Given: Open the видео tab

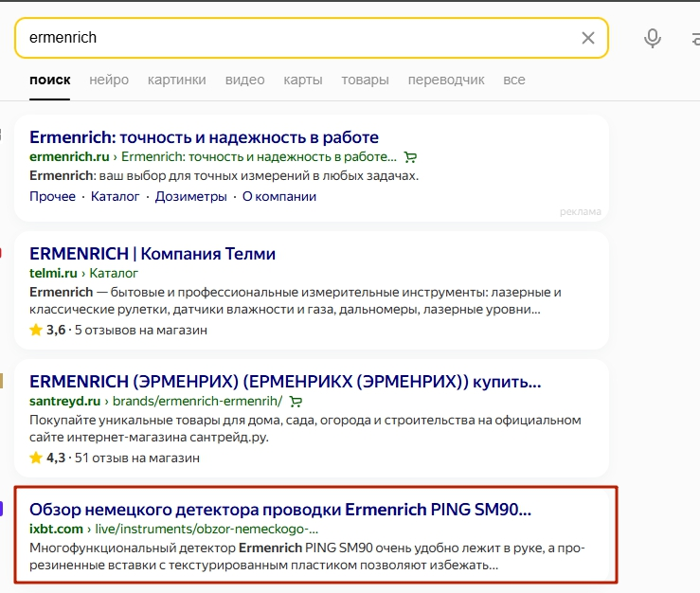Looking at the screenshot, I should pyautogui.click(x=244, y=80).
